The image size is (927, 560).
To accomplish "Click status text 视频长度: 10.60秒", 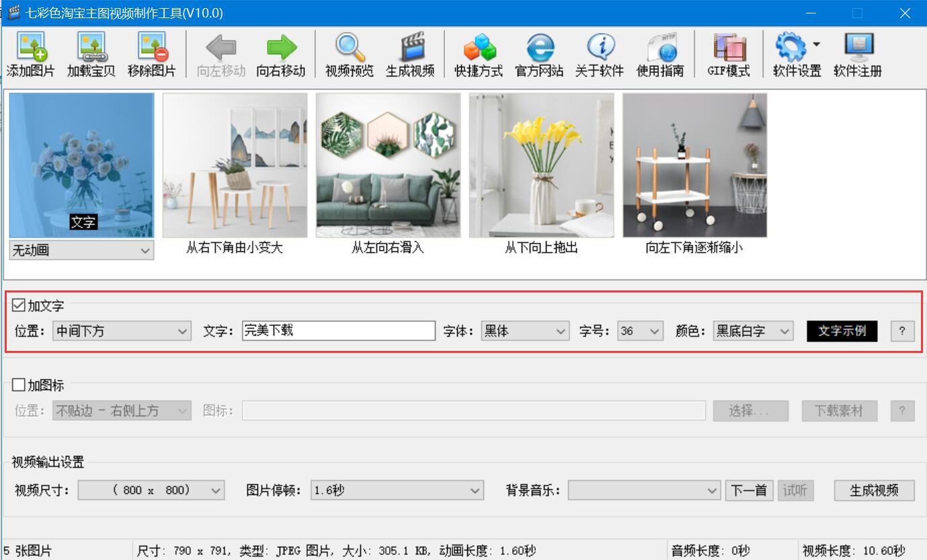I will tap(854, 551).
